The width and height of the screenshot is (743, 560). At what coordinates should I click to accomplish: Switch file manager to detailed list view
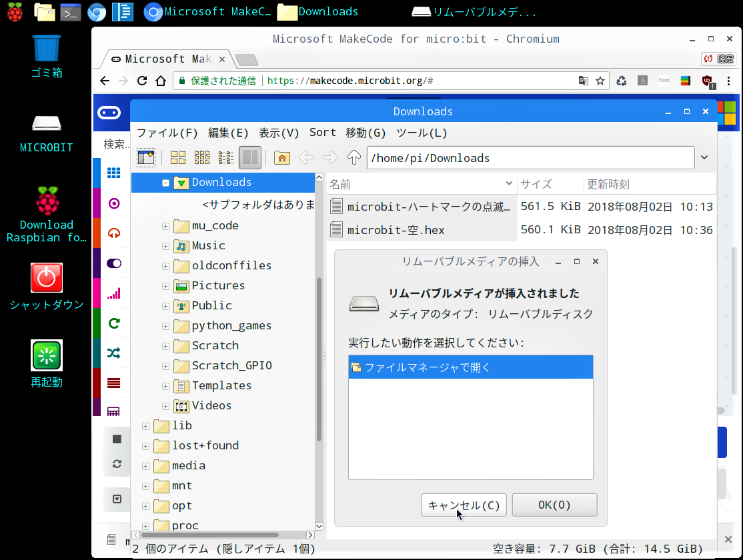(249, 157)
